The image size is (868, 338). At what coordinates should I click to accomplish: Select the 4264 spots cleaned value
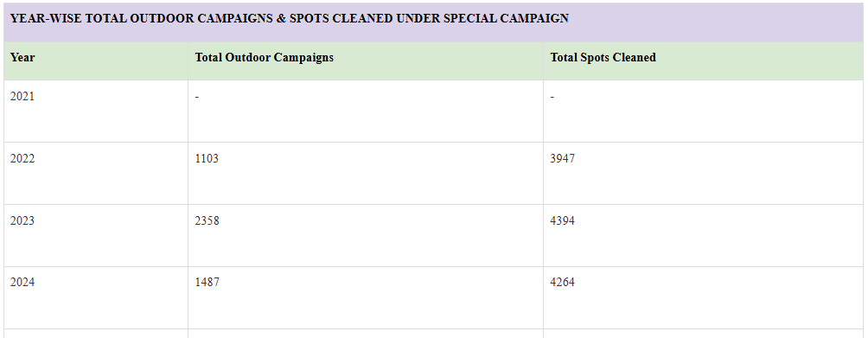pyautogui.click(x=563, y=282)
